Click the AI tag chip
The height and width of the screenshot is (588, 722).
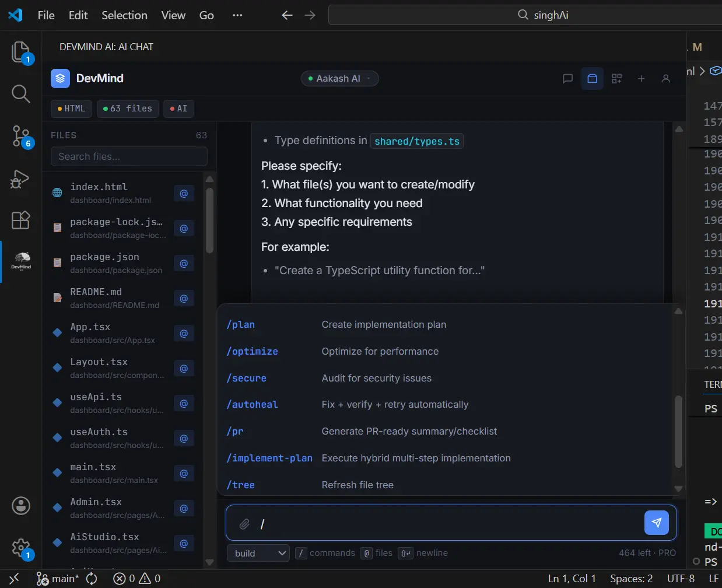pyautogui.click(x=178, y=108)
